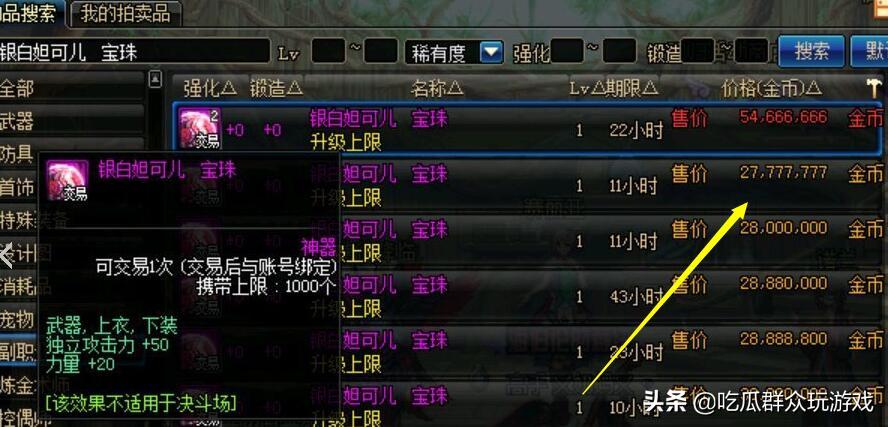Click the maximum 强化 input box
The height and width of the screenshot is (427, 888).
tap(619, 51)
